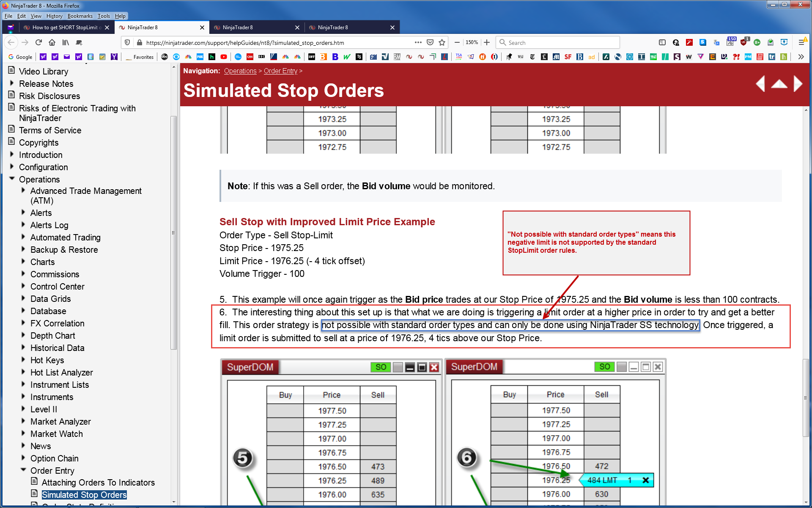
Task: Click in the browser Search field
Action: 558,42
